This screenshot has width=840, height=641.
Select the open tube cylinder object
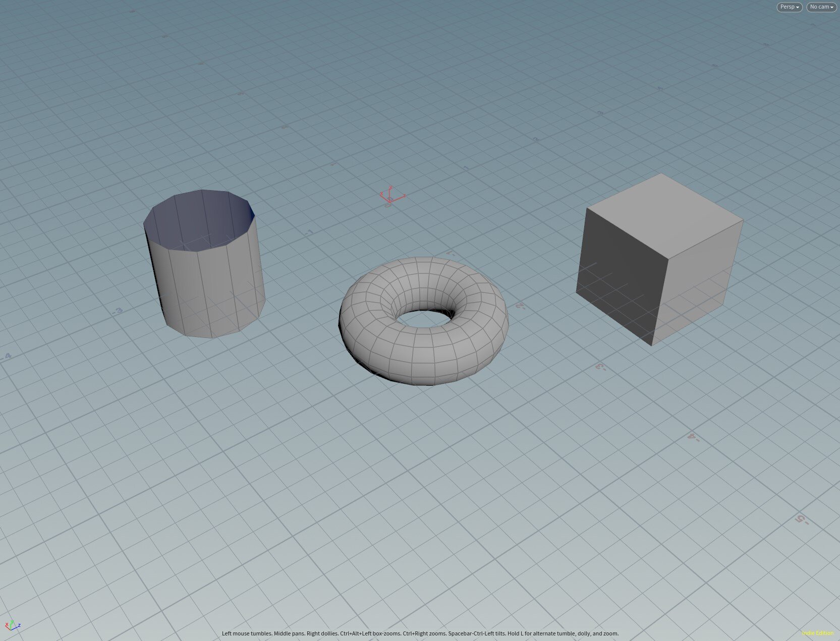click(x=204, y=264)
